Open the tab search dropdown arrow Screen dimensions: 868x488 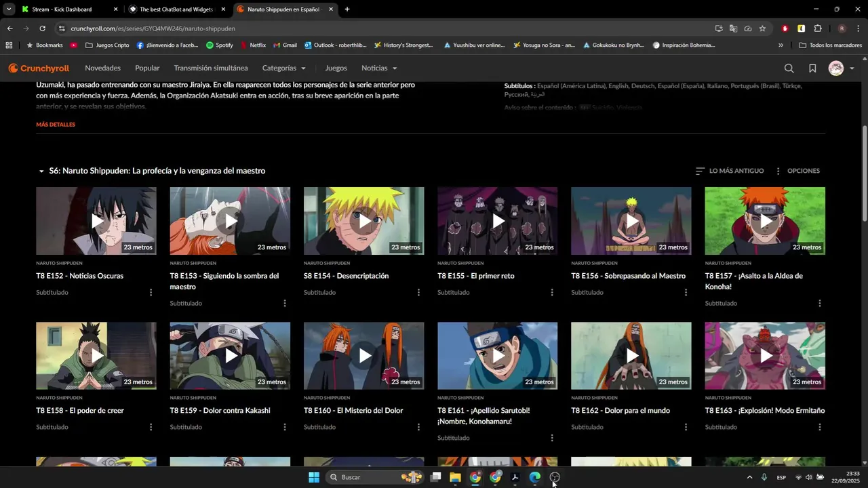point(9,9)
